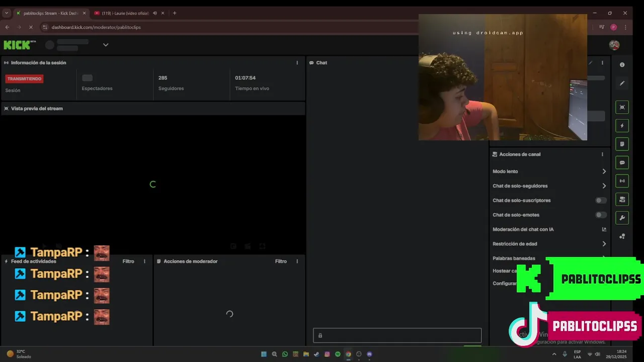The image size is (644, 362).
Task: Open the Chrome three-dot menu
Action: 625,27
